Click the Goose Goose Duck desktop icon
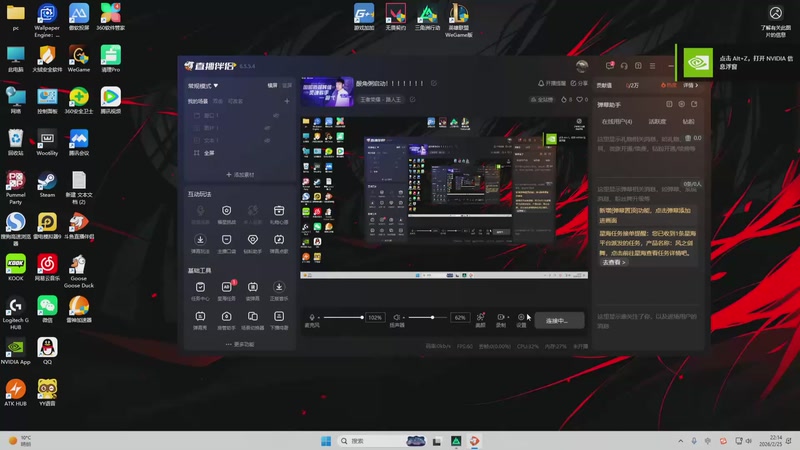This screenshot has width=800, height=450. [x=79, y=271]
